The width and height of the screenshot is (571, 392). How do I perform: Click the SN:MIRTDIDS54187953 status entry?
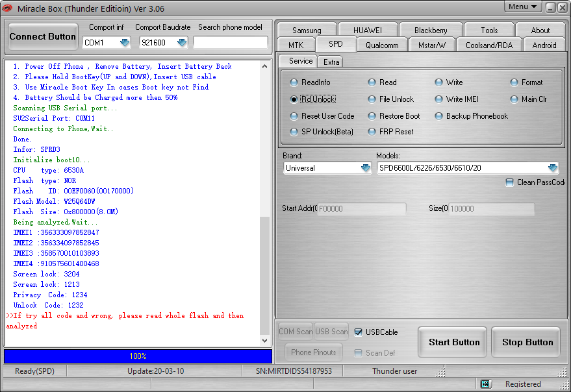pyautogui.click(x=294, y=371)
